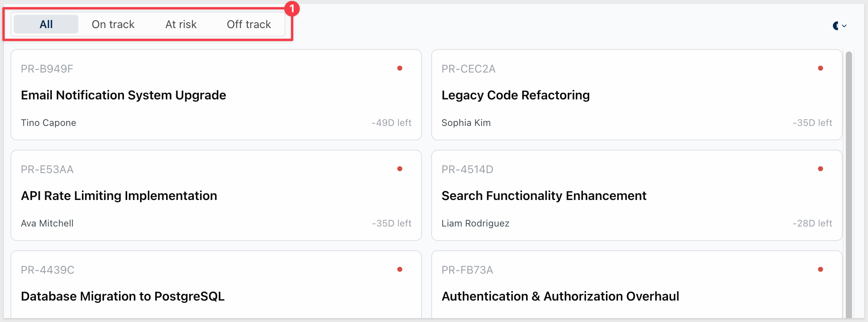Click red status dot on Database Migration card

[400, 269]
